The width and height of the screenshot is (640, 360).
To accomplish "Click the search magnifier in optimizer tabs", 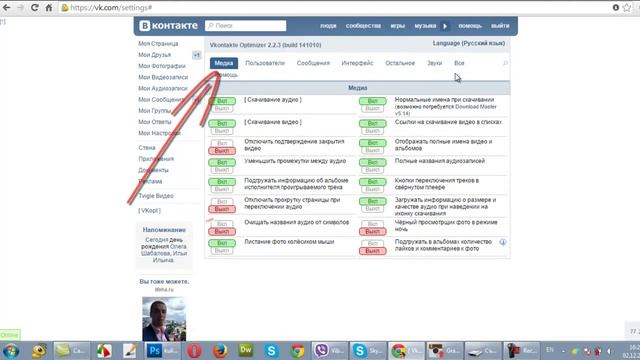I will (505, 63).
